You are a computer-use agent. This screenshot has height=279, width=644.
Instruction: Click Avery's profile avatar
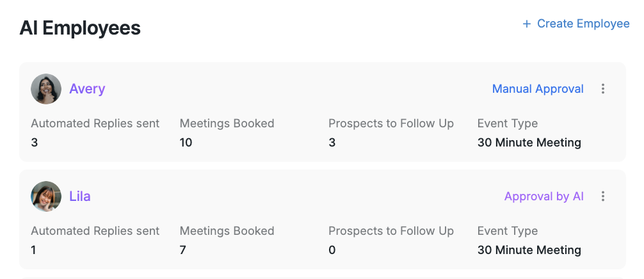(46, 89)
